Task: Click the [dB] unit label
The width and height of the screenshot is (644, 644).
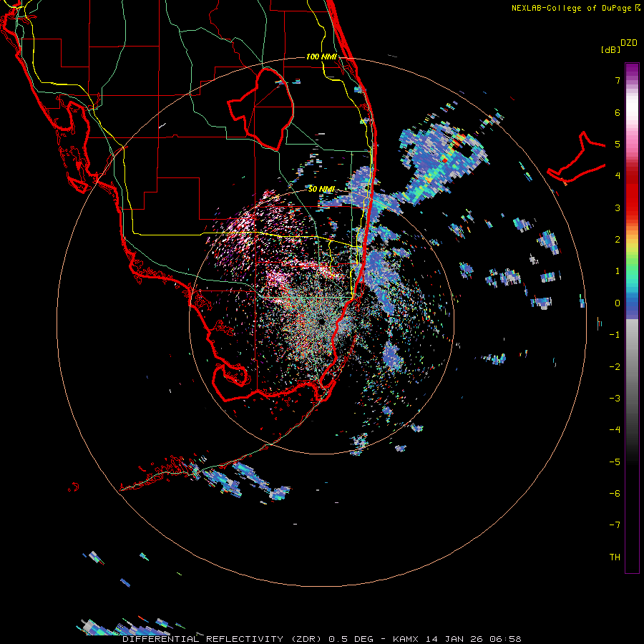Action: 610,50
